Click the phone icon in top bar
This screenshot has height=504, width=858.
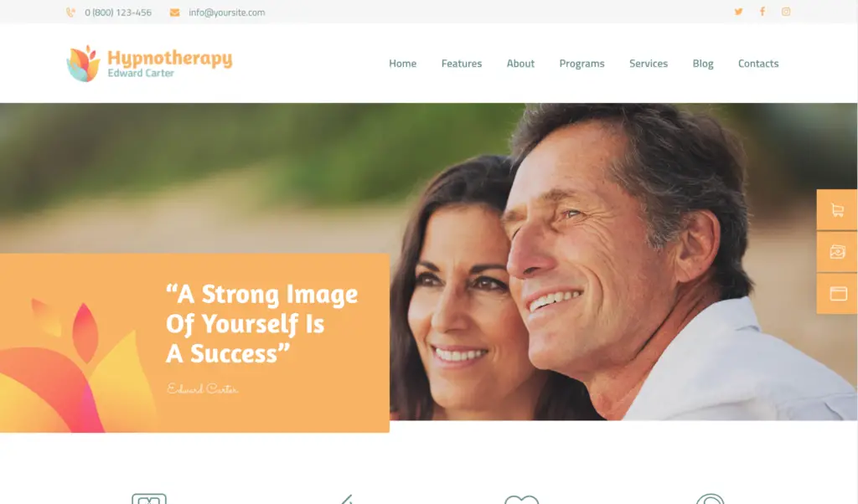pos(70,13)
